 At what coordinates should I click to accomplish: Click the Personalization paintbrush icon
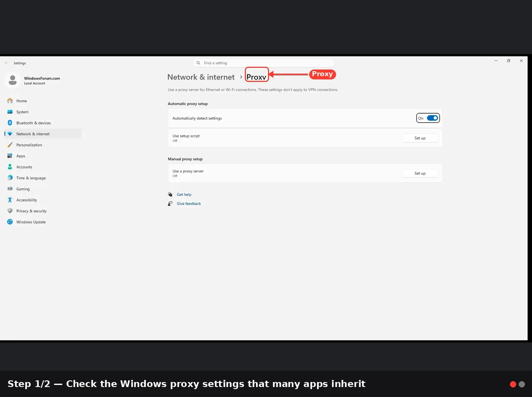pyautogui.click(x=10, y=145)
